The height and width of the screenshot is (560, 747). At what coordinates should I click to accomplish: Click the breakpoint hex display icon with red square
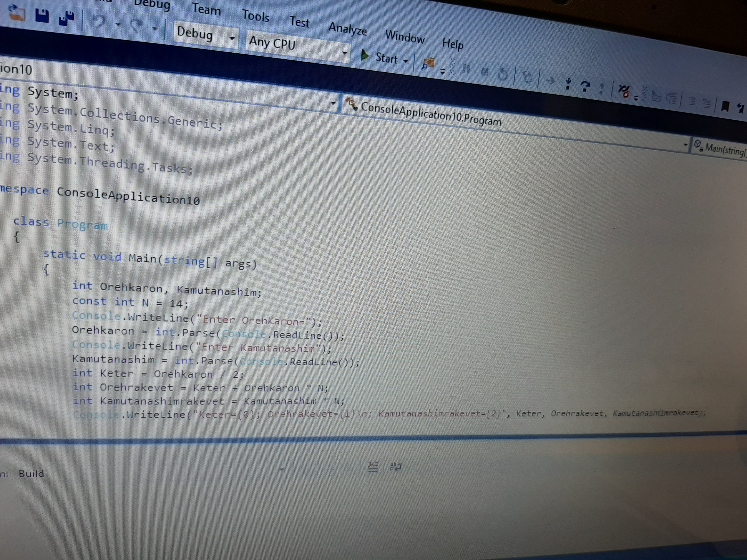[623, 91]
